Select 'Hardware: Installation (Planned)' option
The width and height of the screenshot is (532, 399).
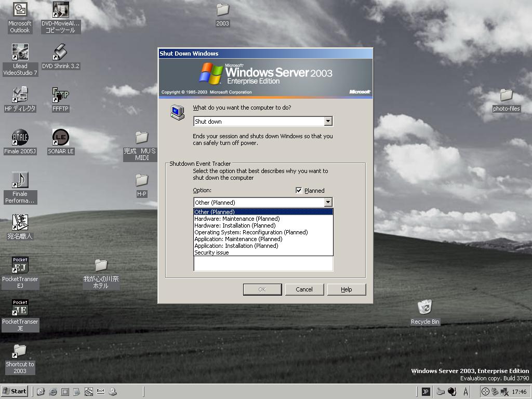pos(263,225)
